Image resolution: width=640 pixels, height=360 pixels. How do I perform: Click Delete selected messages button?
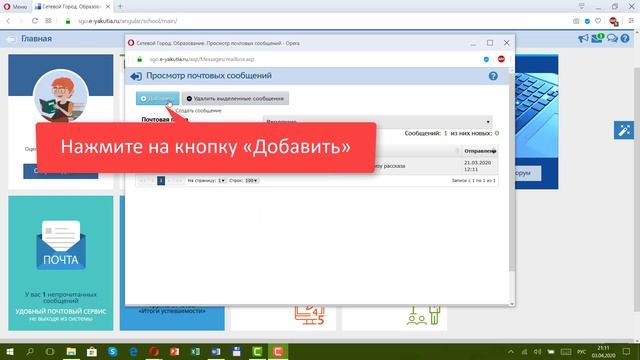tap(235, 98)
